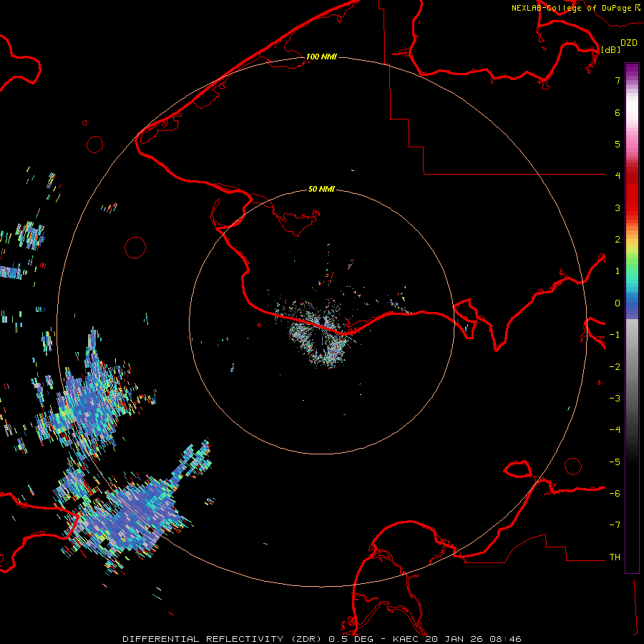Click the '[dB]' unit label
Viewport: 644px width, 644px height.
(x=611, y=49)
